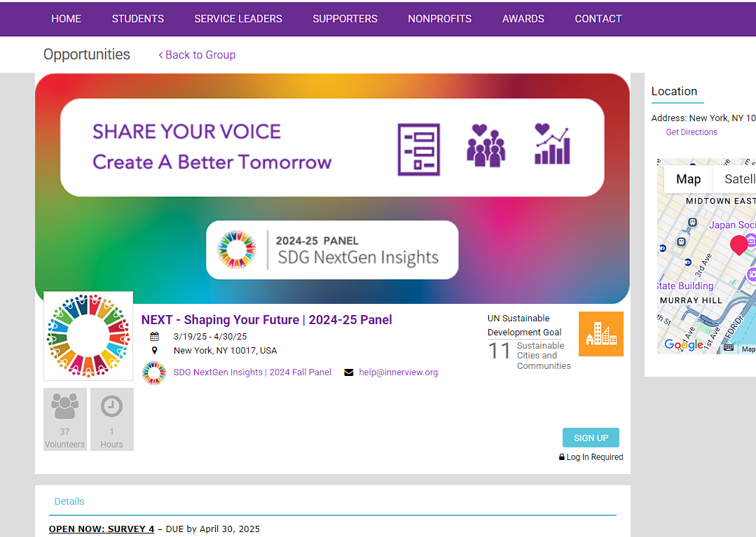Screen dimensions: 756x537
Task: Click the Back to Group link
Action: [197, 55]
